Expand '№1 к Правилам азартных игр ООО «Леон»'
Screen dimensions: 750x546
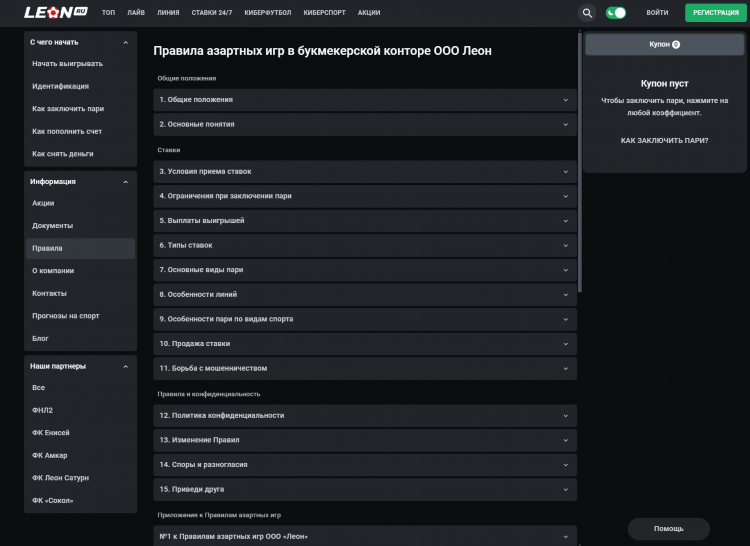[365, 536]
